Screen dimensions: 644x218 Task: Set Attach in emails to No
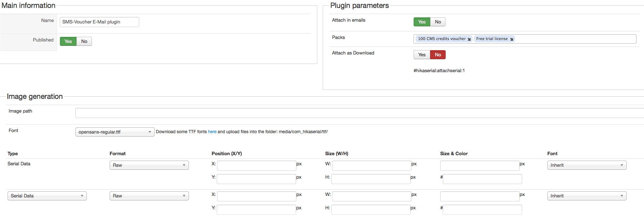[x=438, y=22]
